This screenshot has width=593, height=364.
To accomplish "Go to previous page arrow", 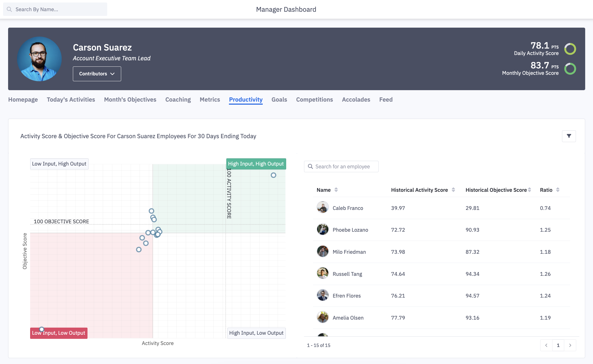I will pyautogui.click(x=546, y=345).
